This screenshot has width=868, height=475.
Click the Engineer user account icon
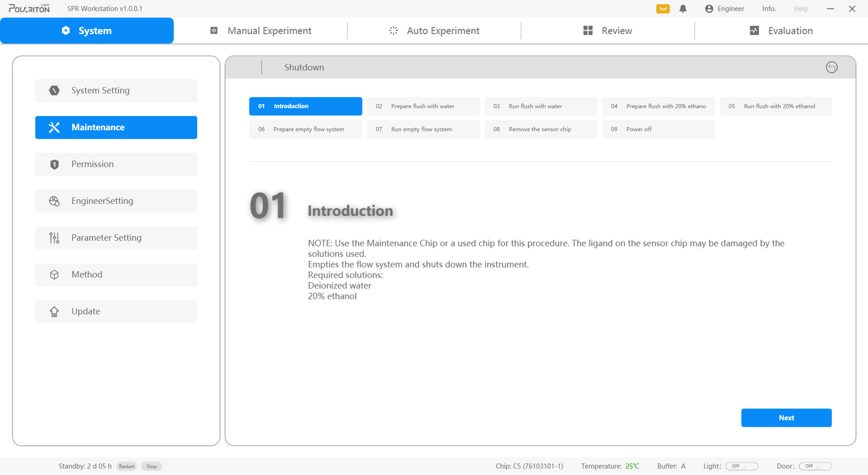point(709,9)
